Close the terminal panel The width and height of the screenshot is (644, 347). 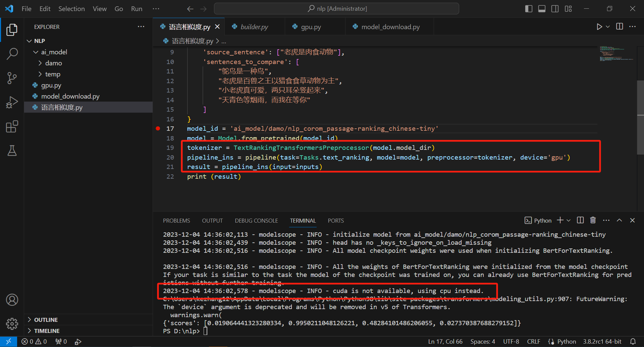[632, 220]
